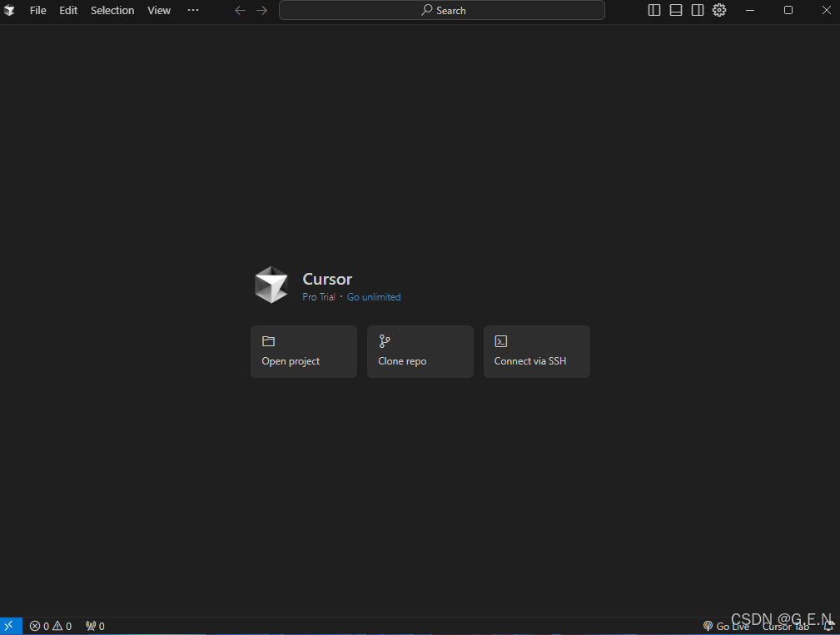Click the Go unlimited link

click(374, 297)
